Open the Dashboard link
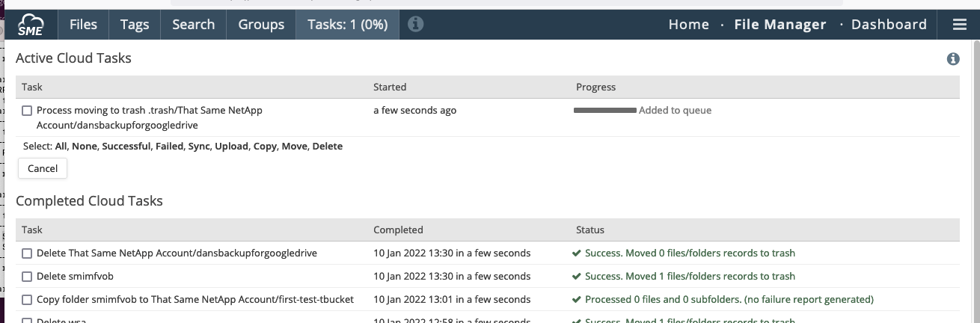Viewport: 980px width, 323px height. click(x=889, y=25)
